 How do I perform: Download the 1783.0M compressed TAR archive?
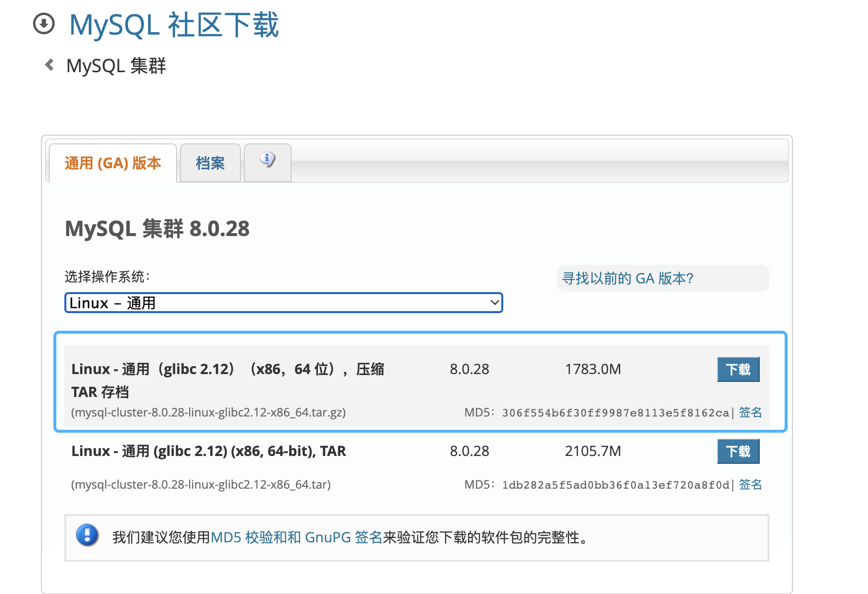pos(738,369)
